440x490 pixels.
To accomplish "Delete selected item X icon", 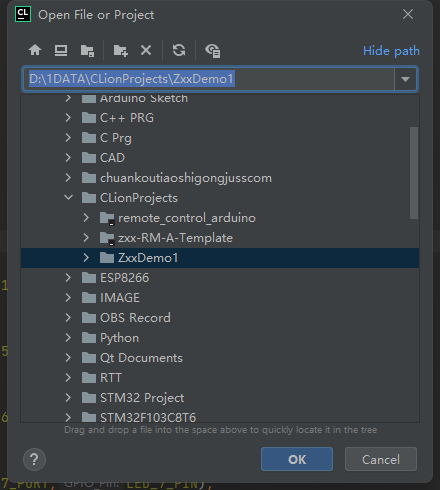I will (146, 50).
